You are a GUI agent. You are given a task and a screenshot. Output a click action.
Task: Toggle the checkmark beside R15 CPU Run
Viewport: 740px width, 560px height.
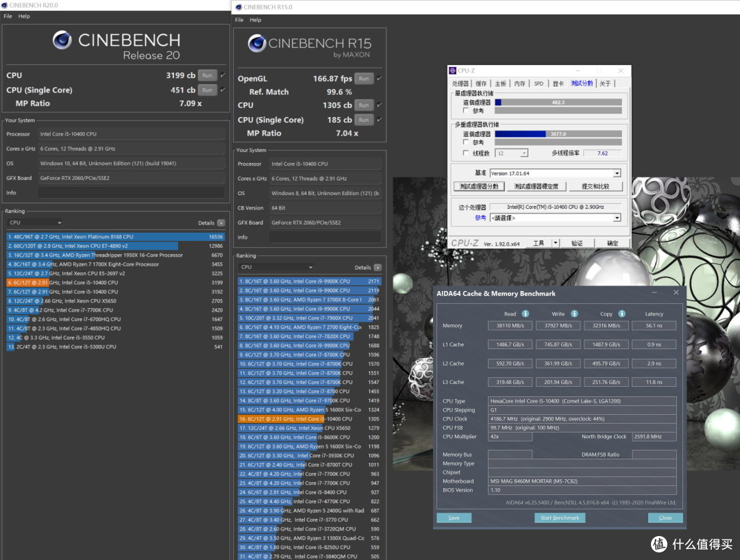pyautogui.click(x=380, y=105)
